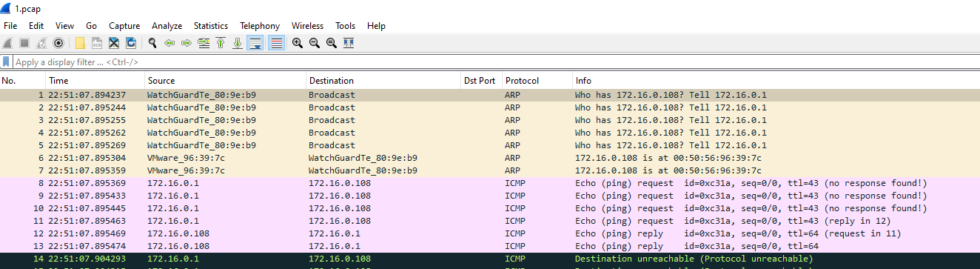Viewport: 980px width, 269px height.
Task: Click Resize columns to fit icon
Action: [349, 43]
